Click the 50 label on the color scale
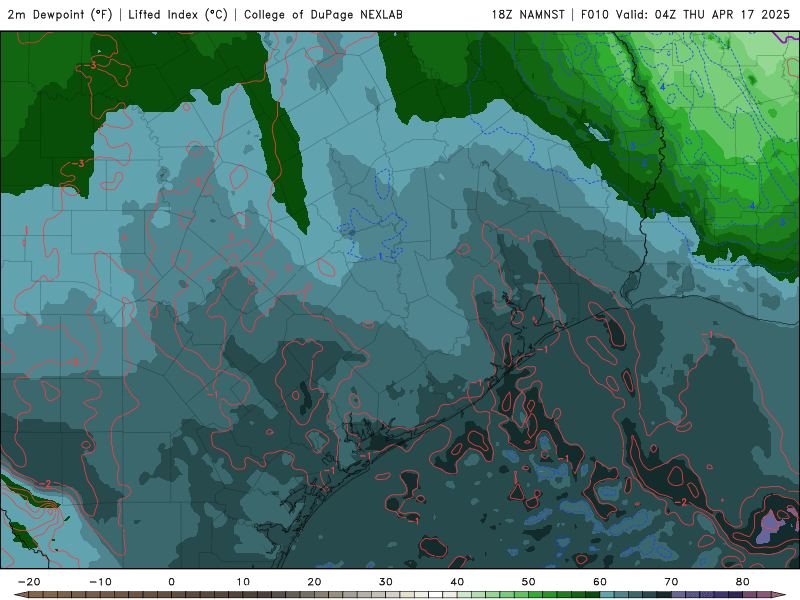The image size is (800, 600). pyautogui.click(x=529, y=582)
